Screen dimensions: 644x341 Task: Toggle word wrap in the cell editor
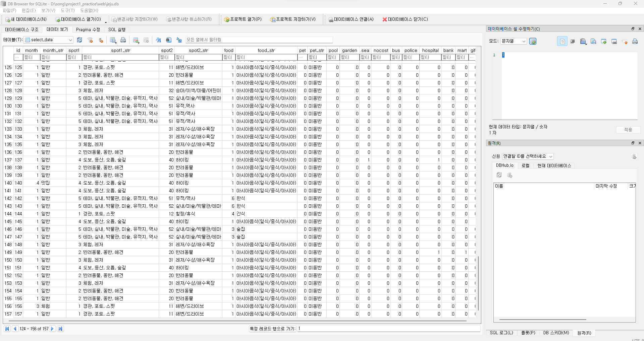[x=573, y=41]
